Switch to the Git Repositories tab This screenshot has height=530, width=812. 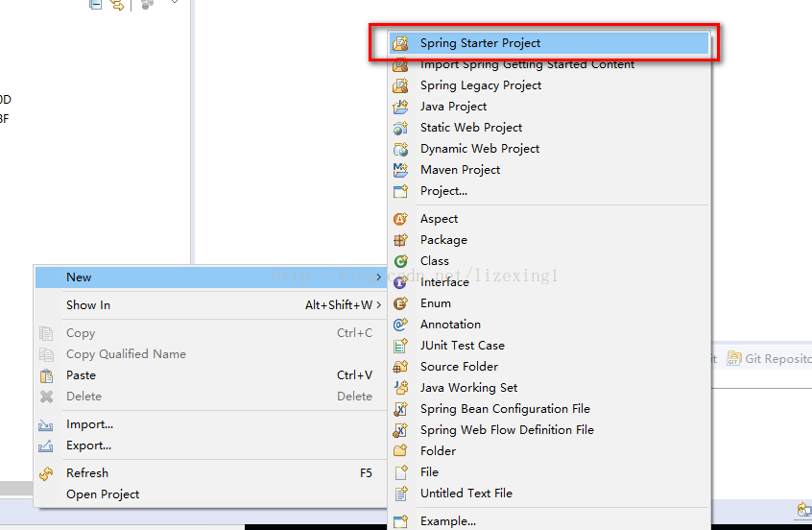(x=769, y=358)
